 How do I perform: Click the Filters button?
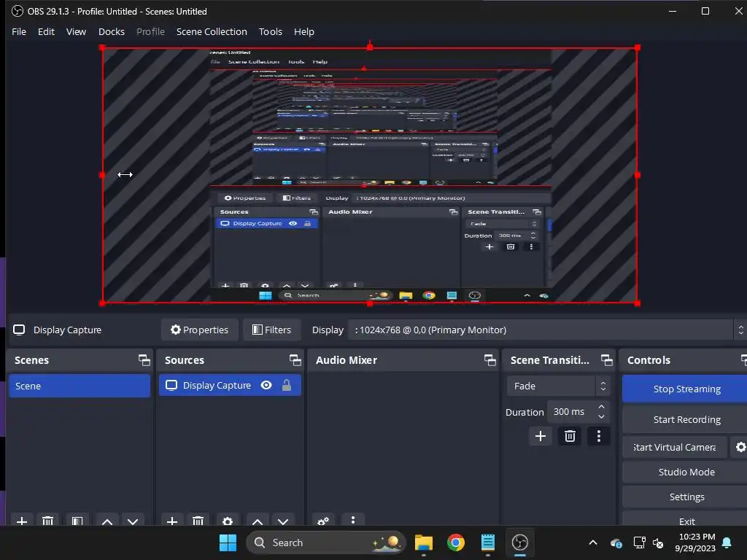[272, 330]
